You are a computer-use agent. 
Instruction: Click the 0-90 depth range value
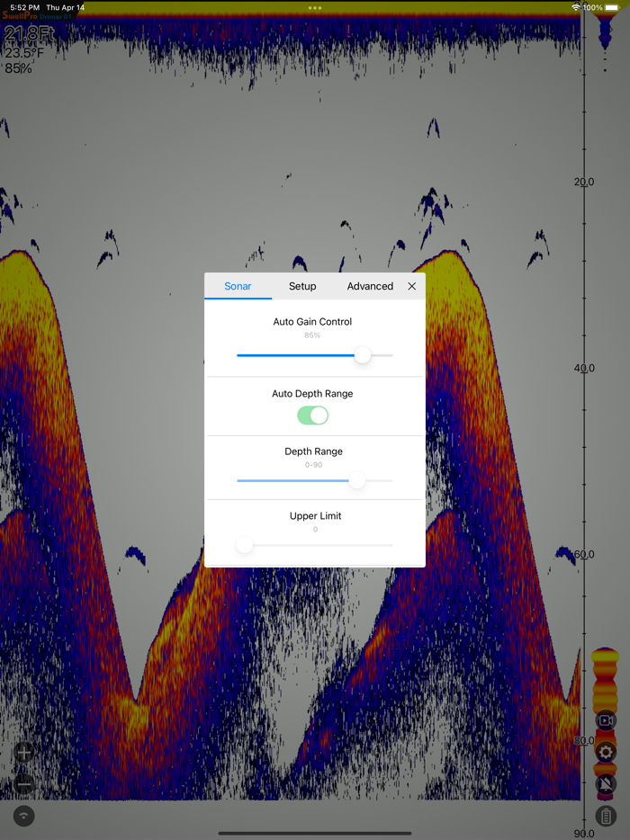pyautogui.click(x=314, y=465)
